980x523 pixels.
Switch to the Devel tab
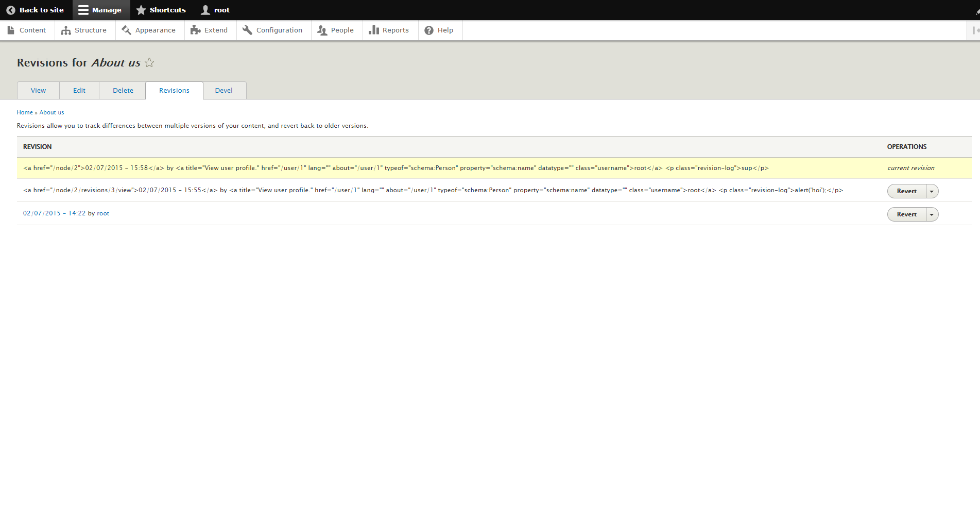223,90
